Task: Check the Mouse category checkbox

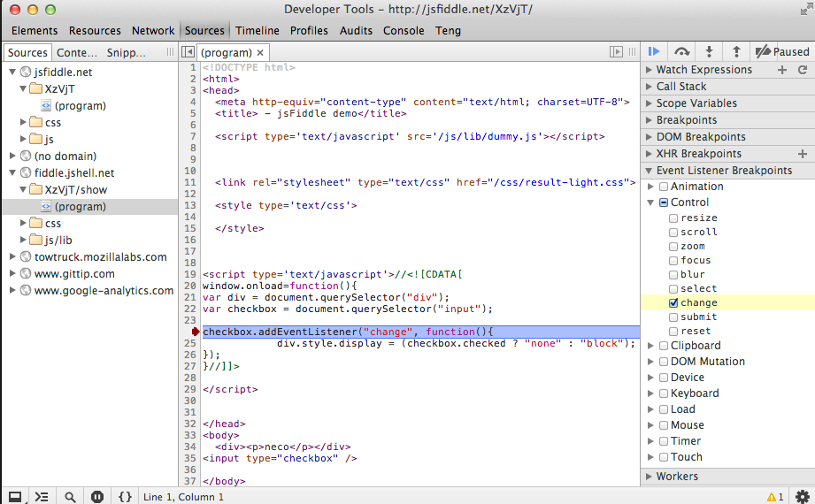Action: point(663,425)
